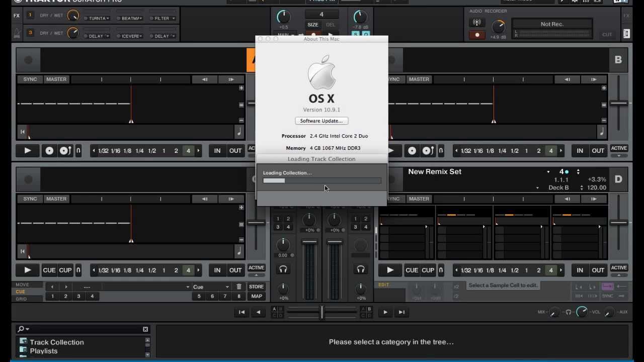Skip to previous track in preview transport
The width and height of the screenshot is (644, 362).
pyautogui.click(x=242, y=312)
